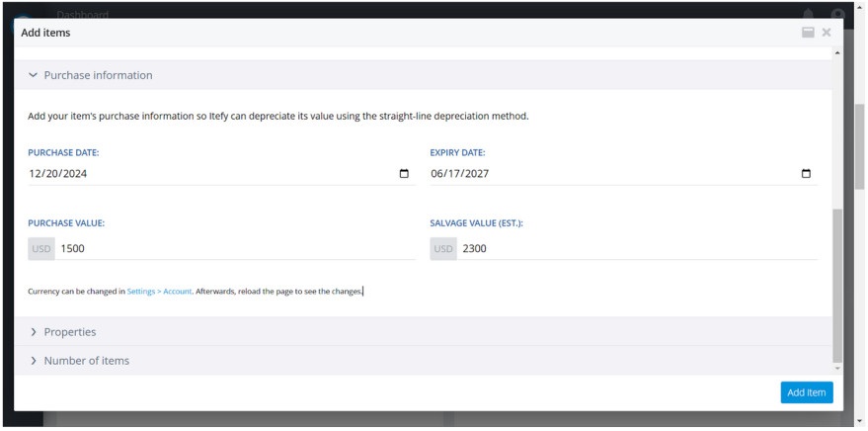
Task: Open the Purchase Date calendar picker
Action: click(x=404, y=174)
